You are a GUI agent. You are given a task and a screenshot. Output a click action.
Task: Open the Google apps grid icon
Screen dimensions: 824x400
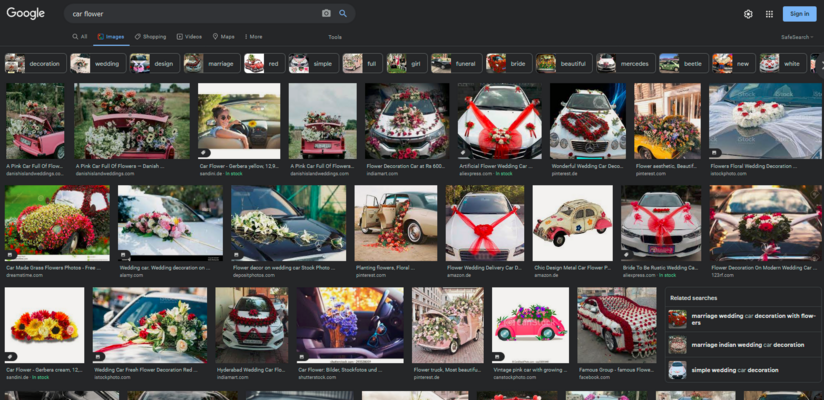click(769, 14)
